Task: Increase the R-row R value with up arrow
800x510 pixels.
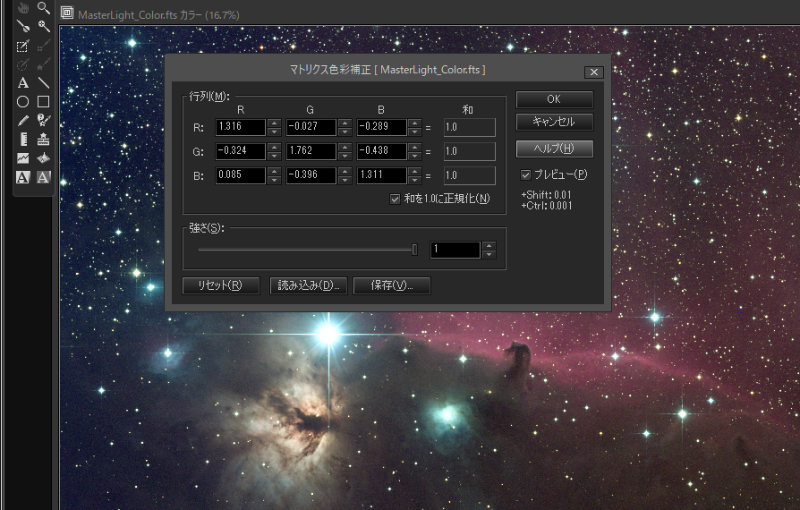Action: click(275, 123)
